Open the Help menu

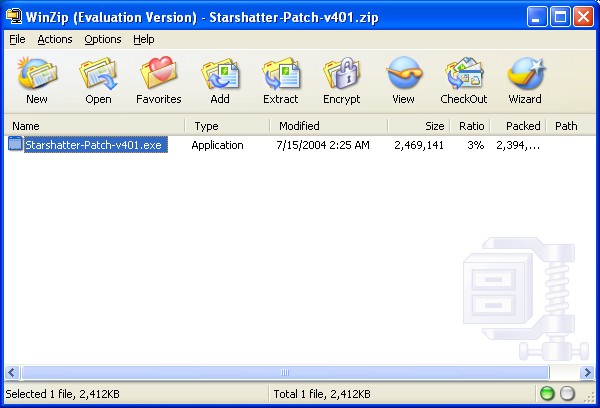[x=144, y=39]
